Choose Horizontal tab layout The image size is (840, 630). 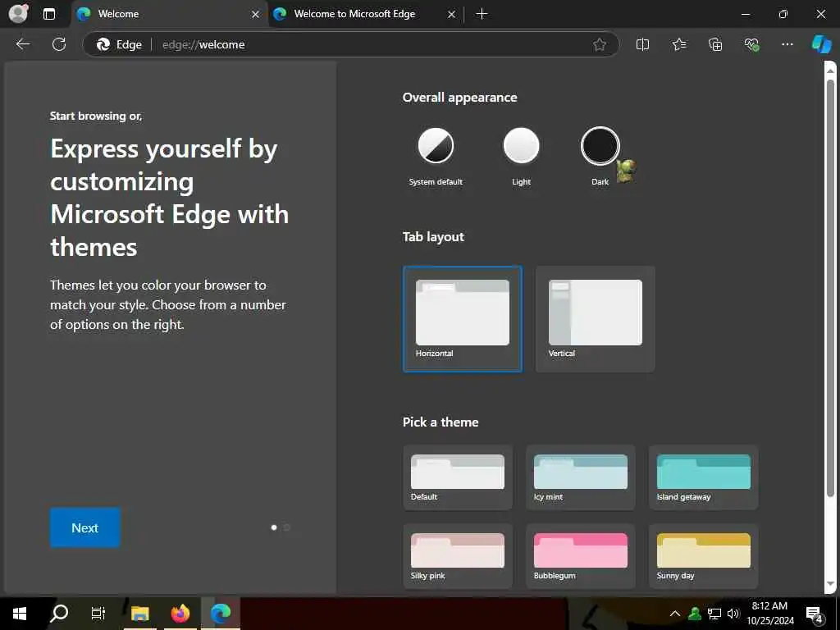coord(463,319)
